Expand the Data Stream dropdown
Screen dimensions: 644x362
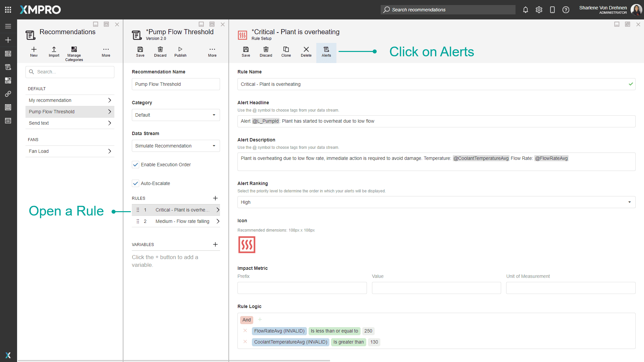176,146
